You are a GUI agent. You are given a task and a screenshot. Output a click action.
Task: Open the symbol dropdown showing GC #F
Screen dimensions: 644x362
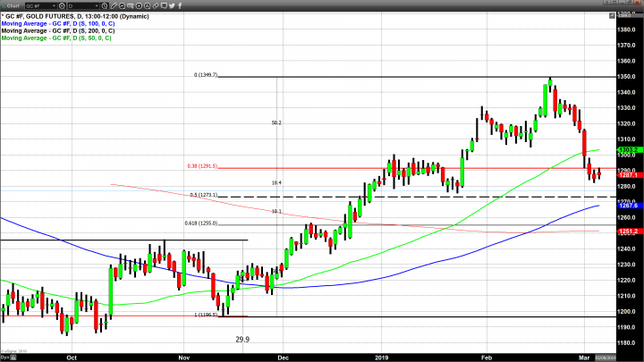40,5
